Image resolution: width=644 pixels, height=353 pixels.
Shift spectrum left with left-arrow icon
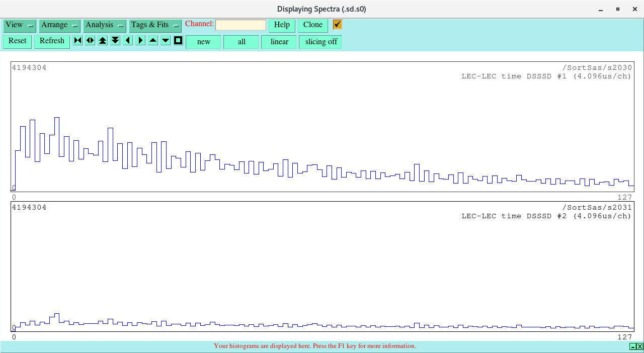[x=128, y=41]
